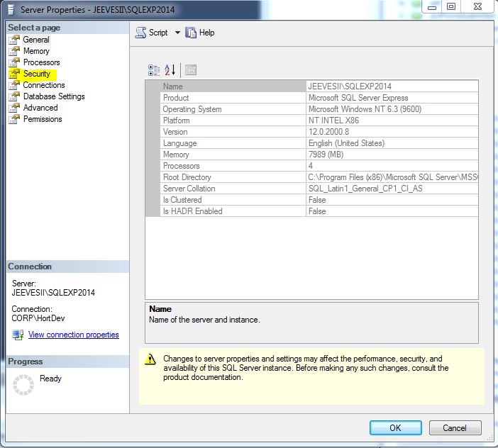Image resolution: width=498 pixels, height=448 pixels.
Task: Click the Script toolbar button
Action: pos(152,33)
